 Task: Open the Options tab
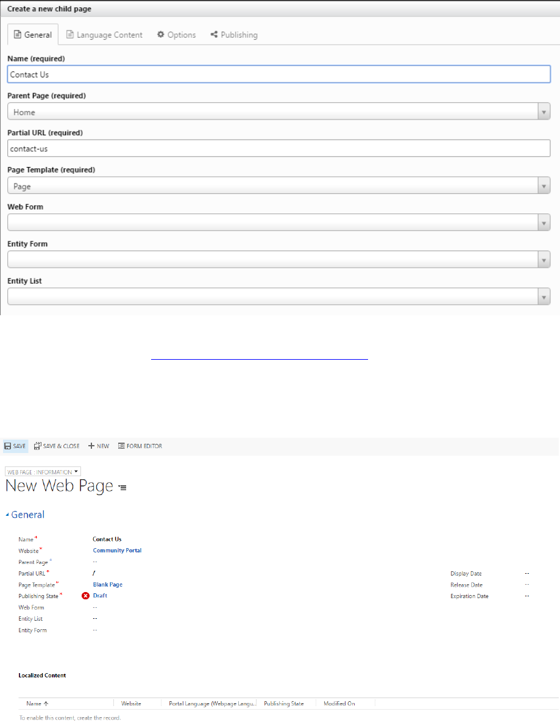coord(176,35)
